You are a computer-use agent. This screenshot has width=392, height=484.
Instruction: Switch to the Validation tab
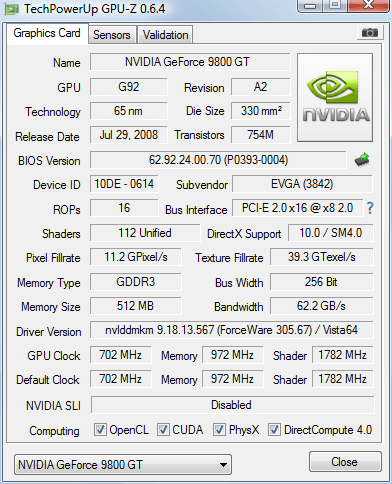coord(165,35)
